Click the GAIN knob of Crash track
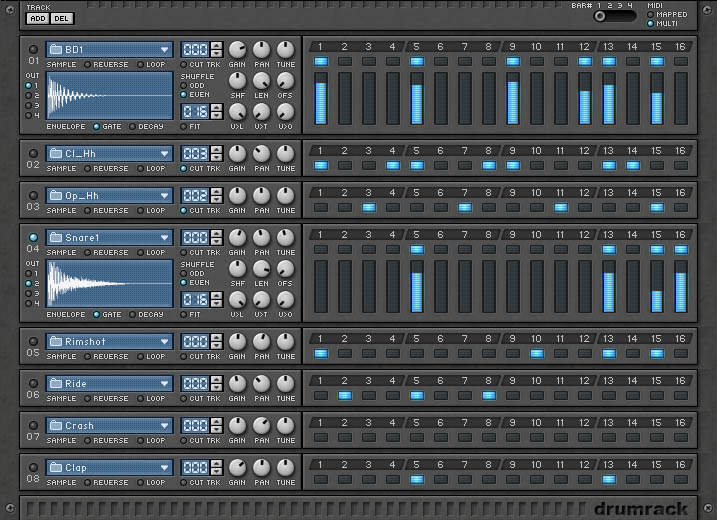 [237, 426]
